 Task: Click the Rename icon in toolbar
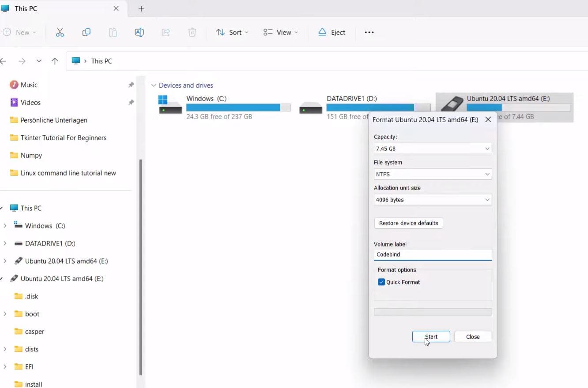tap(139, 32)
